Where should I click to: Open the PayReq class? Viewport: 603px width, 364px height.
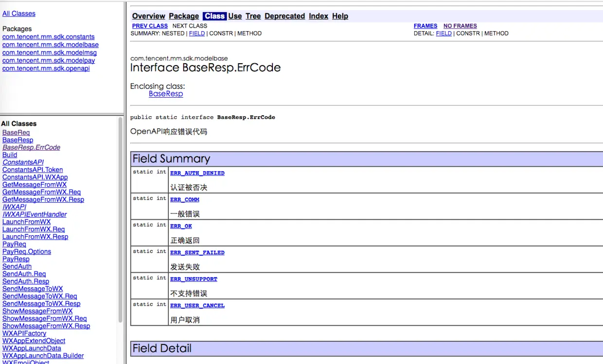14,244
